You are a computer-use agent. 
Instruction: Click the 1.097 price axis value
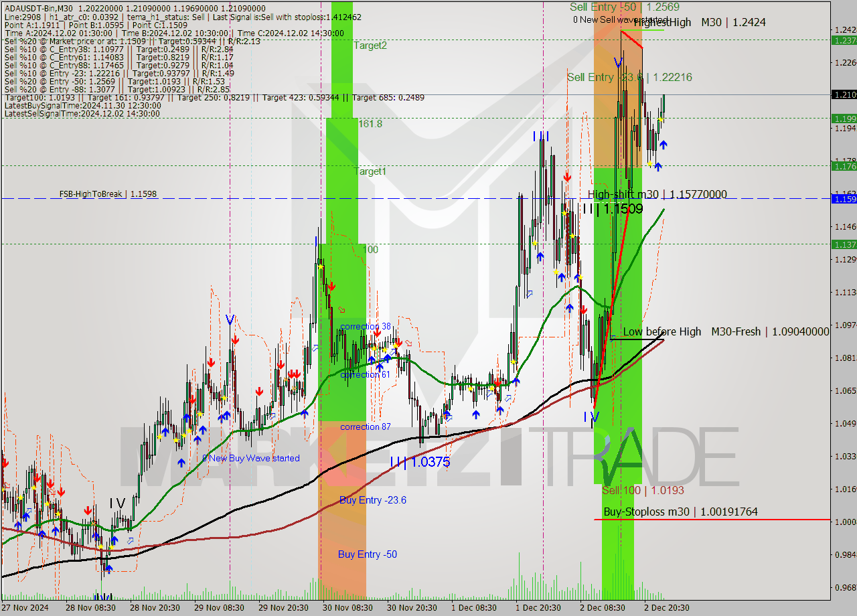[x=845, y=325]
